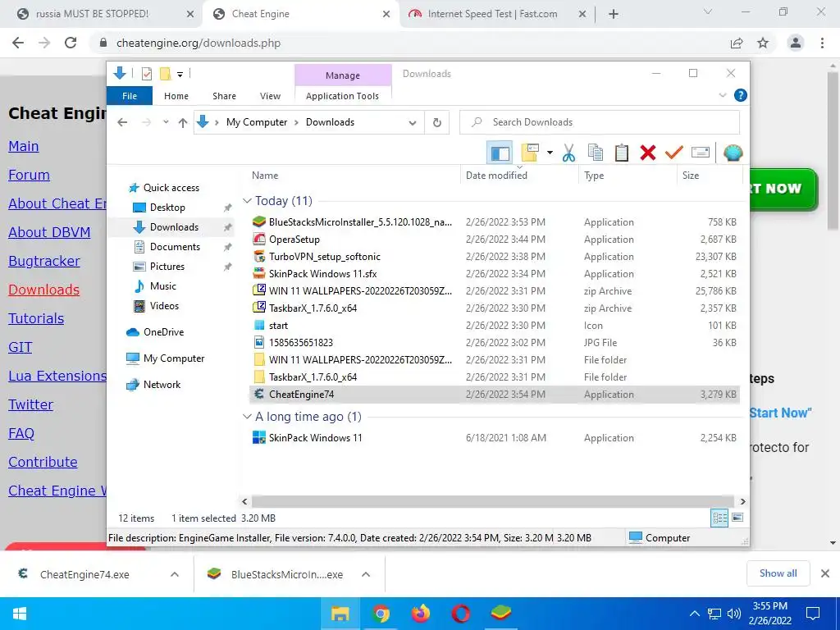Open the Share ribbon tab
The width and height of the screenshot is (840, 630).
224,96
